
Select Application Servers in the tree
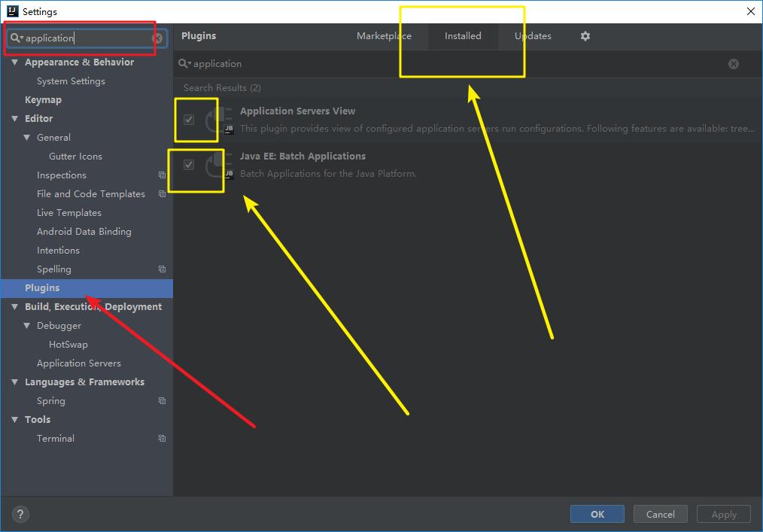tap(79, 363)
